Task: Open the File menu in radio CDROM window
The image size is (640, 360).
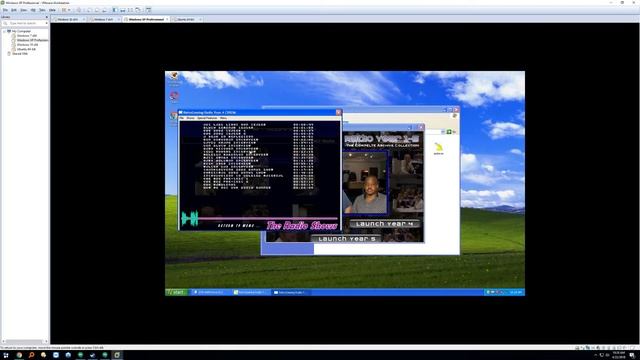Action: point(182,118)
